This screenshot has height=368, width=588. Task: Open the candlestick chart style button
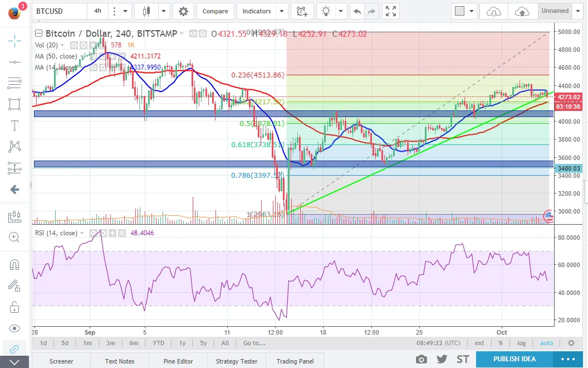[146, 11]
